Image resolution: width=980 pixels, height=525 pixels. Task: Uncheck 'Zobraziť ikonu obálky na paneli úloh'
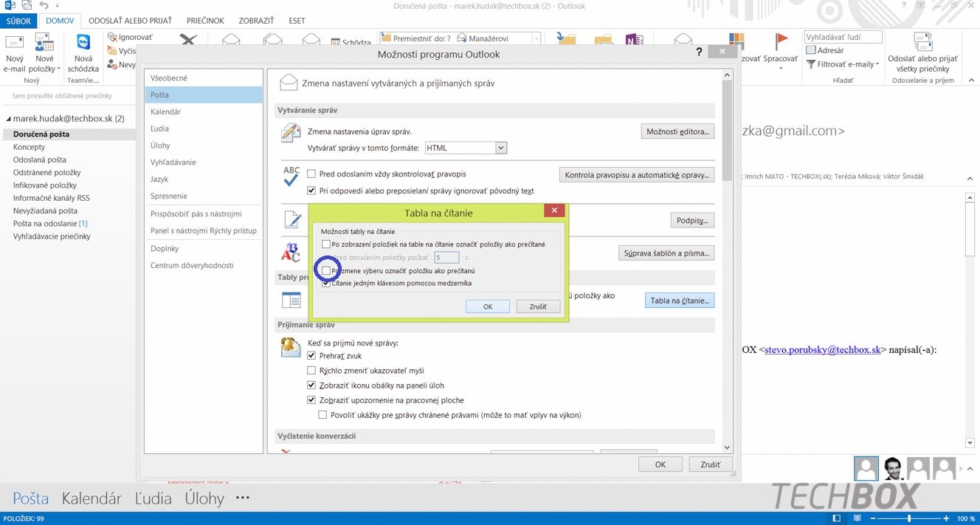coord(311,385)
